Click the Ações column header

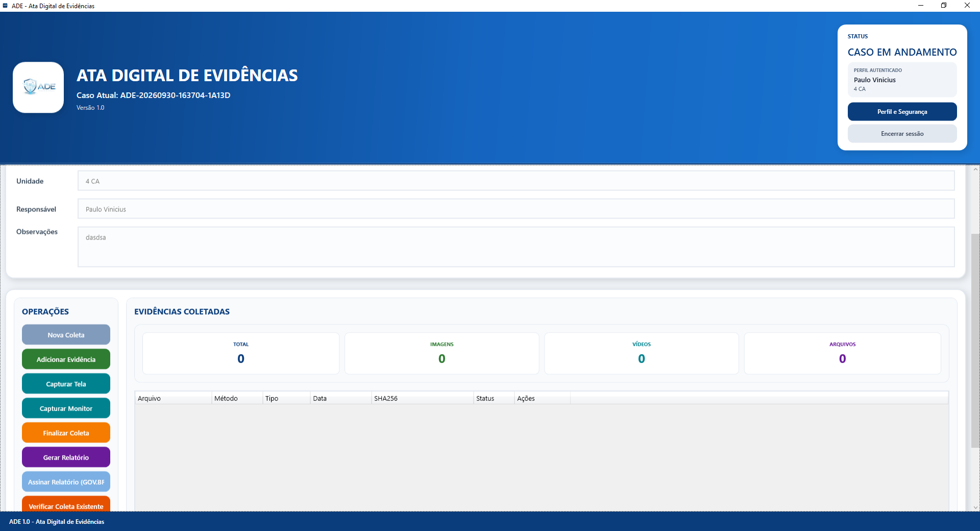[x=543, y=398]
